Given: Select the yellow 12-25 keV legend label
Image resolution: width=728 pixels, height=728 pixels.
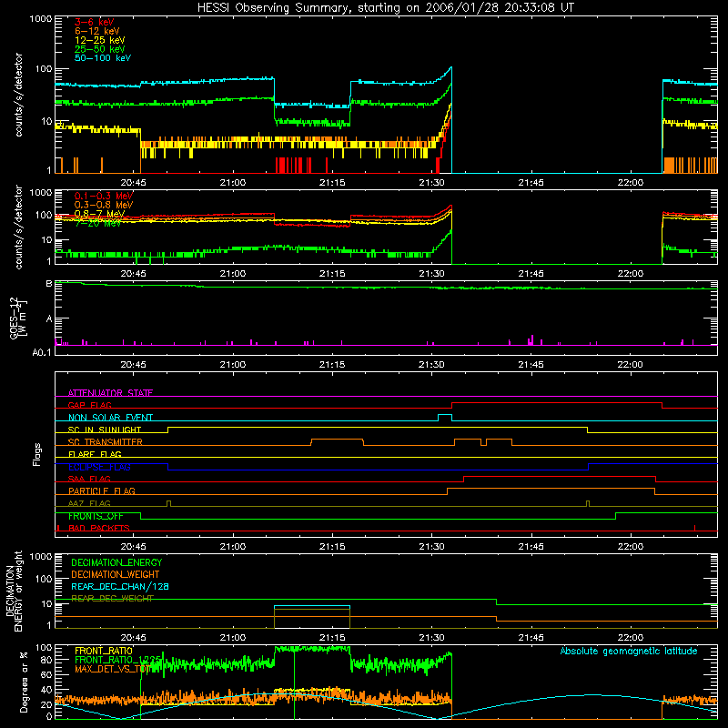Looking at the screenshot, I should pyautogui.click(x=100, y=40).
